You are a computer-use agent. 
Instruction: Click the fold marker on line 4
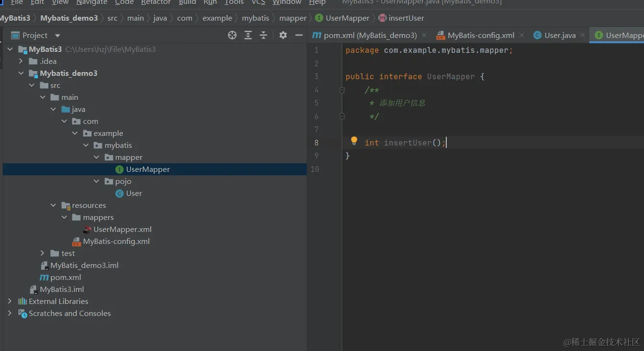pos(342,90)
